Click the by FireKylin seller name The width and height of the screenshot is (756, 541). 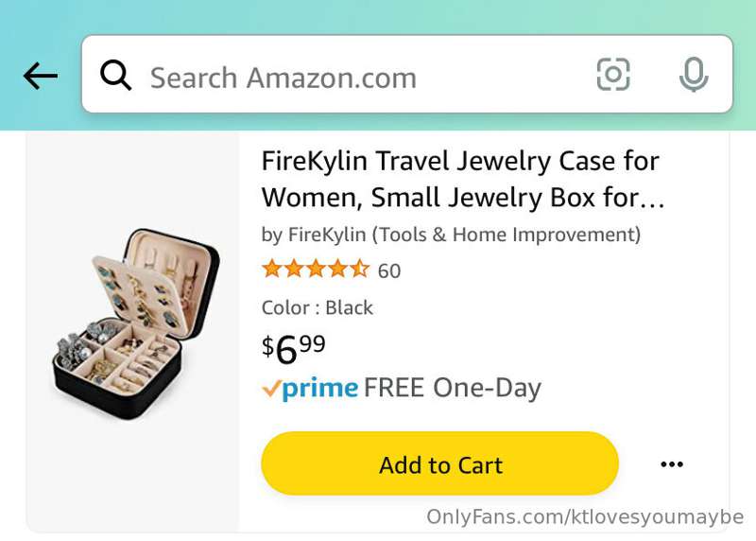pyautogui.click(x=314, y=235)
